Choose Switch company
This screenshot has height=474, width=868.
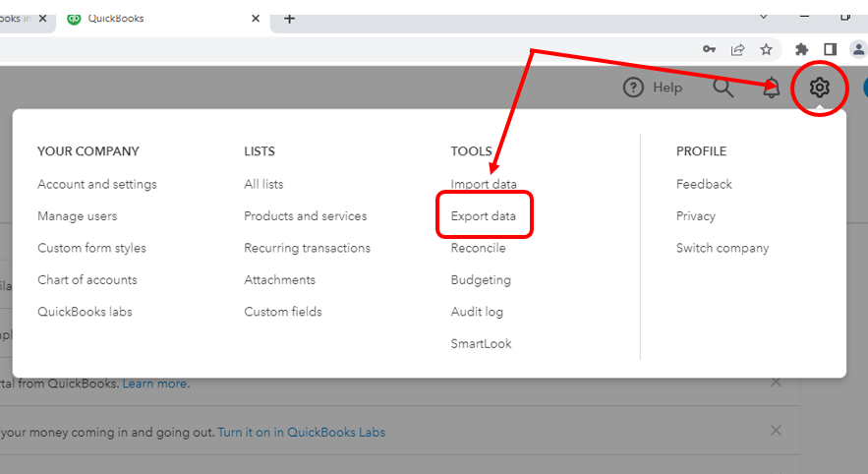pos(723,248)
